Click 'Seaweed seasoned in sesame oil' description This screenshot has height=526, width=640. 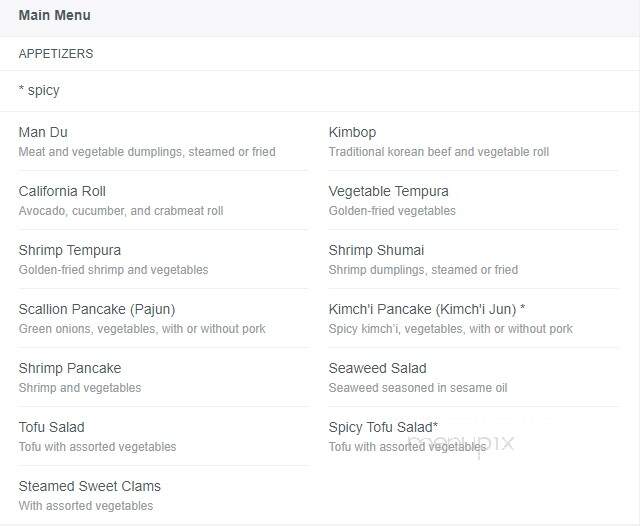point(418,388)
